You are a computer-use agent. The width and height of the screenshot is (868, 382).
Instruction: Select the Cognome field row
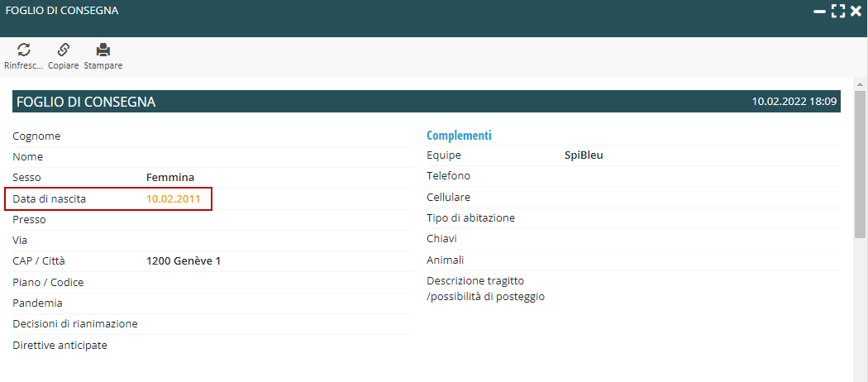coord(36,136)
